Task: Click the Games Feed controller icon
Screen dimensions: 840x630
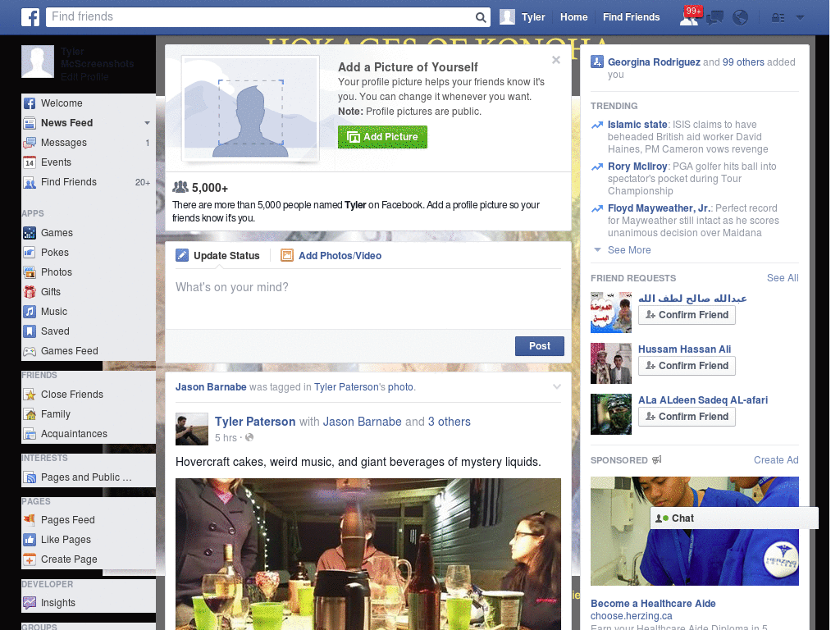Action: click(30, 351)
